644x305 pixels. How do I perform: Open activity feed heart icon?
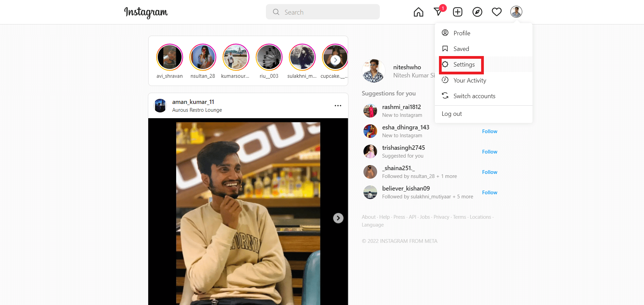497,12
